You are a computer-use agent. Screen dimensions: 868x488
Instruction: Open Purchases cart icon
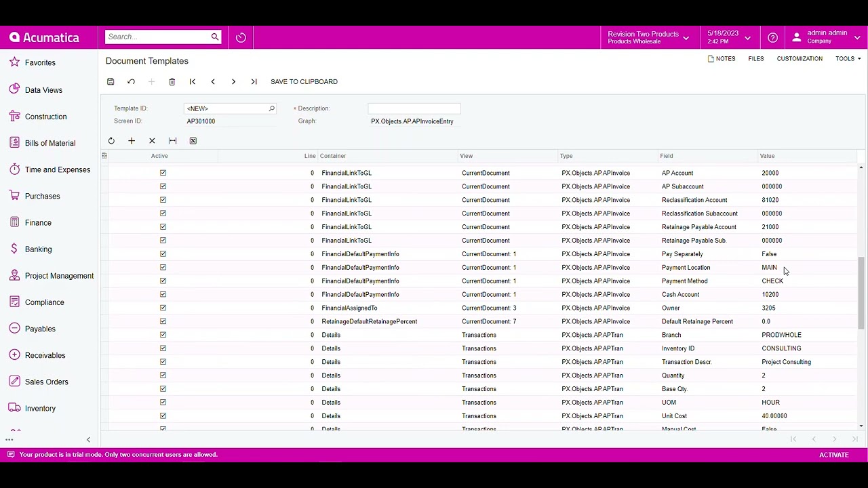tap(14, 195)
